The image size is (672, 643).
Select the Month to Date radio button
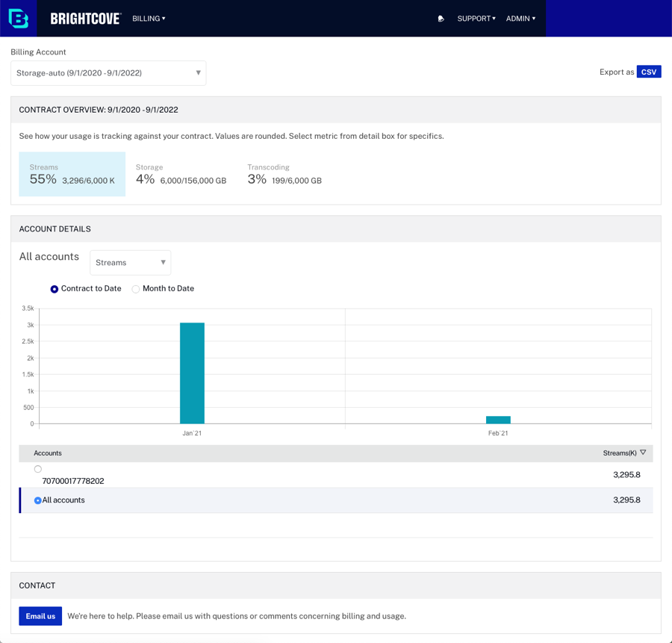click(x=136, y=289)
